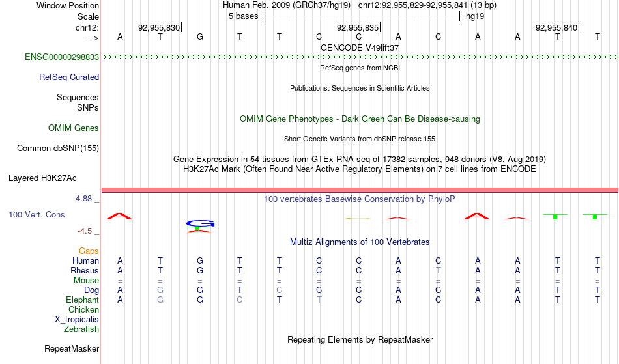Open the ENSG00000298833 gene label
The width and height of the screenshot is (619, 364).
pyautogui.click(x=62, y=57)
